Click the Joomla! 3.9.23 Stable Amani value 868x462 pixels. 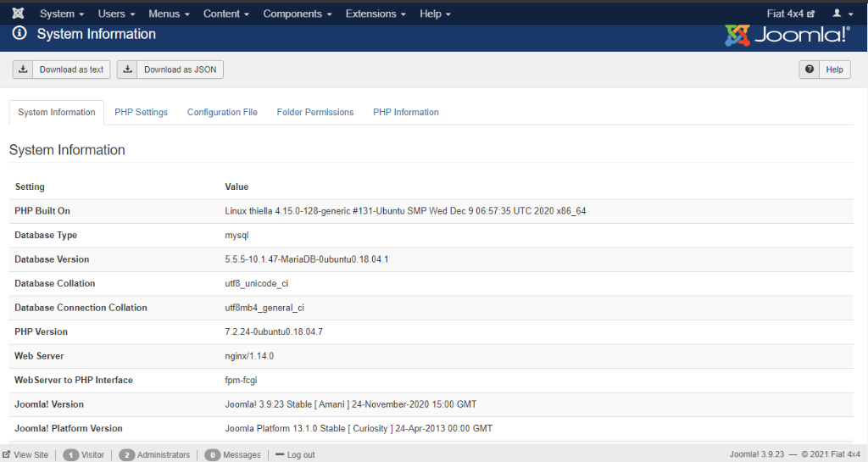point(350,404)
